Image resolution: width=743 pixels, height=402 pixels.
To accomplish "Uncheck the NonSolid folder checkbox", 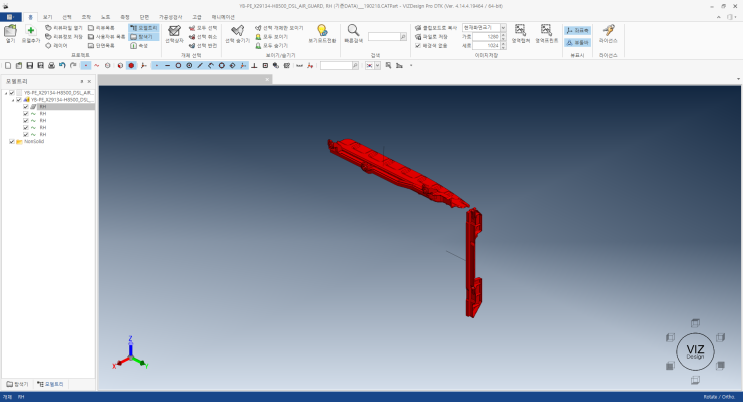I will [12, 141].
